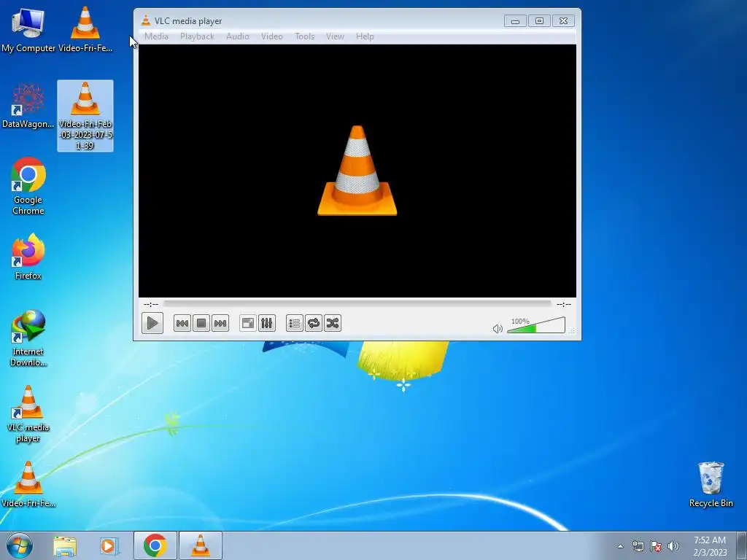This screenshot has height=560, width=747.
Task: Click the Show Desktop strip at the taskbar end
Action: tap(742, 546)
